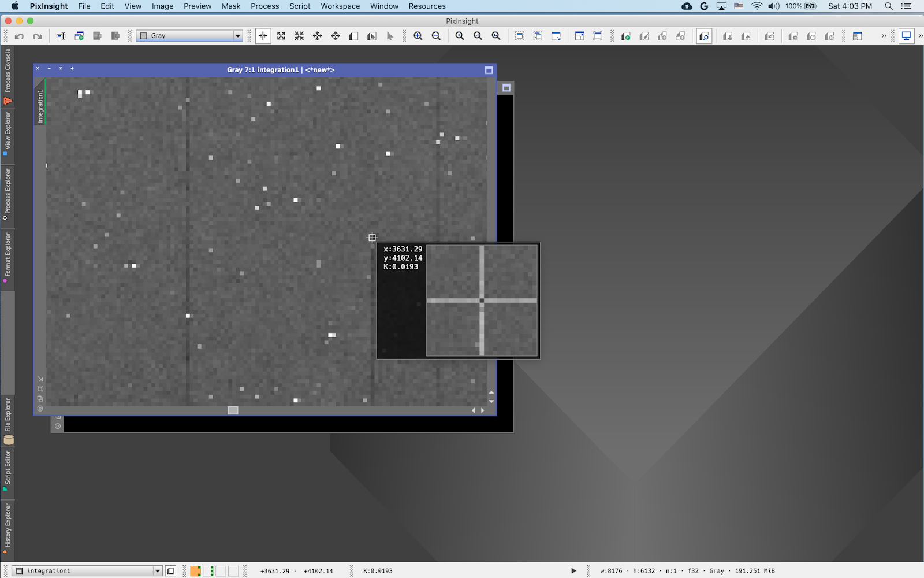Click K:0.0193 readout in status bar
This screenshot has height=578, width=924.
click(378, 571)
